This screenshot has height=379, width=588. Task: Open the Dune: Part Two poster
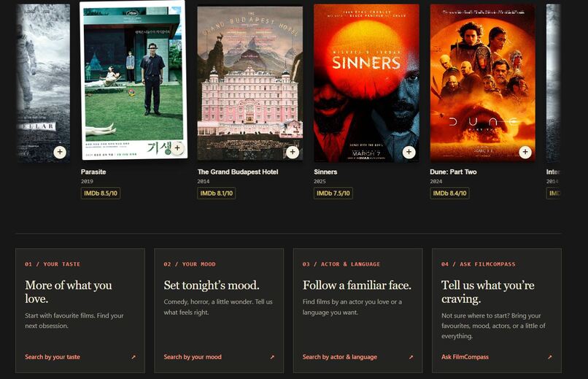tap(483, 83)
